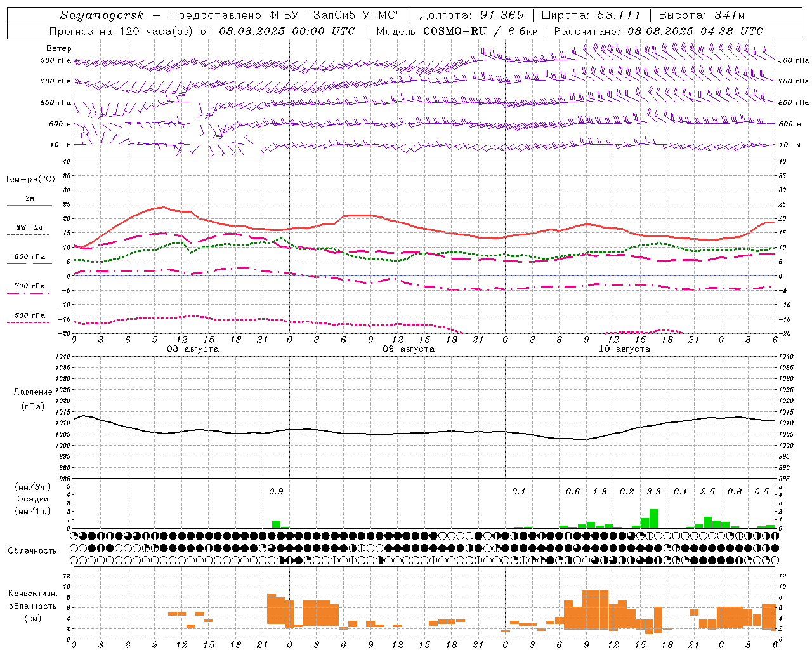Viewport: 812px width, 650px height.
Task: Select the 09 августа date label
Action: (x=409, y=349)
